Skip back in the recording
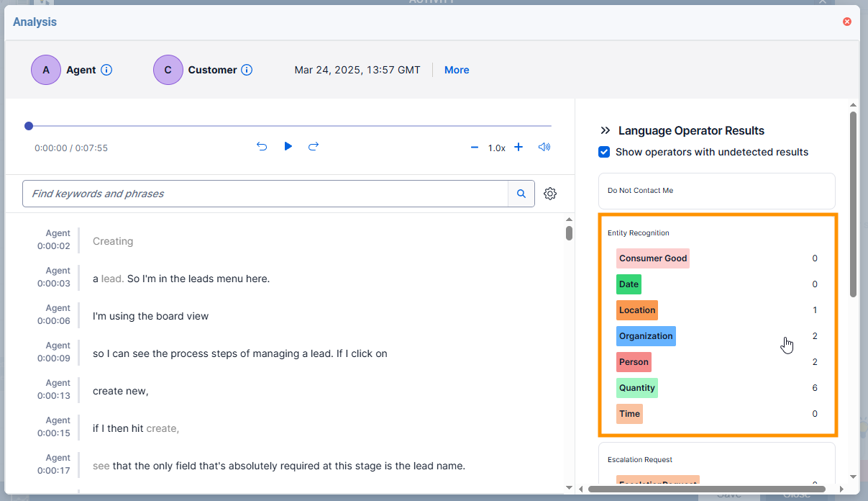The image size is (868, 501). point(262,146)
